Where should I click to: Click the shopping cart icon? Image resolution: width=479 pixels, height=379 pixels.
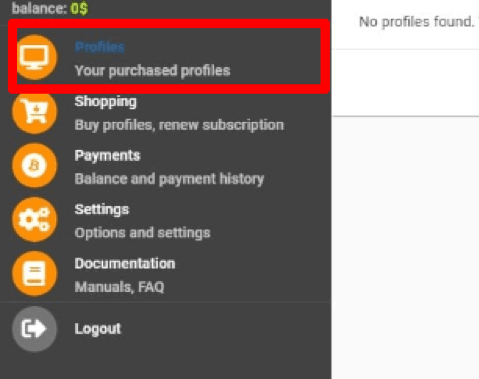pos(35,112)
